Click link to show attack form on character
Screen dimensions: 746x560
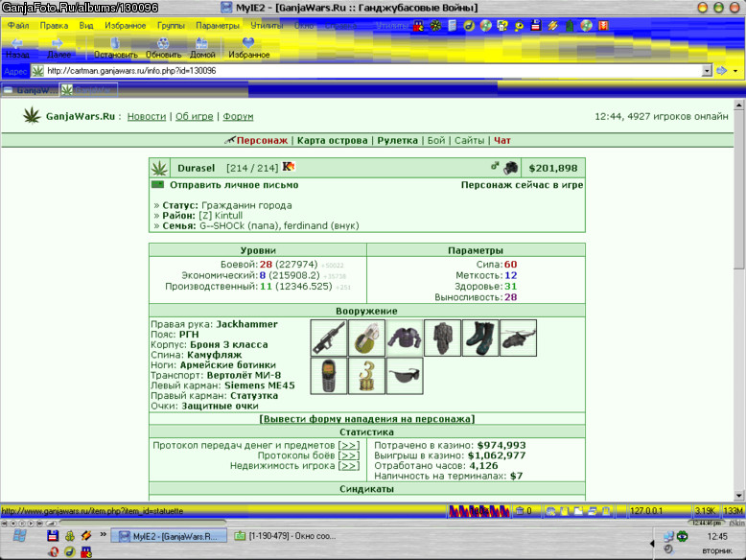pyautogui.click(x=367, y=419)
